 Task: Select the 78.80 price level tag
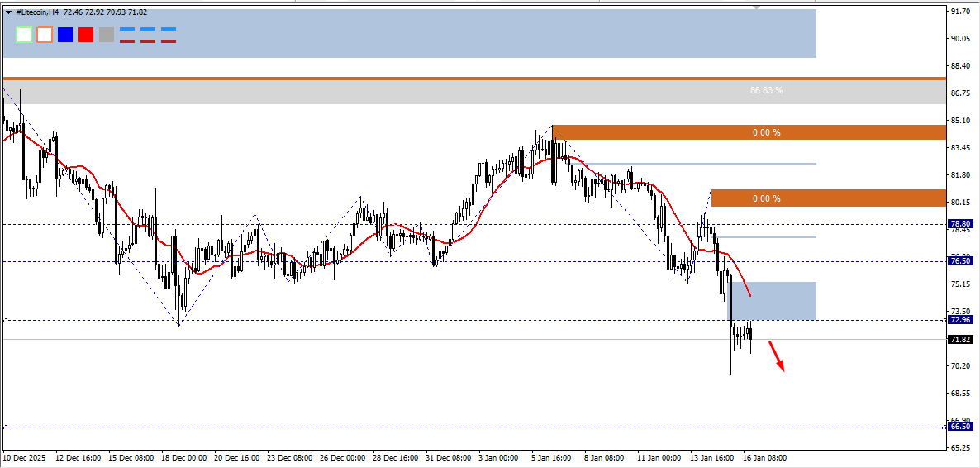pos(959,223)
